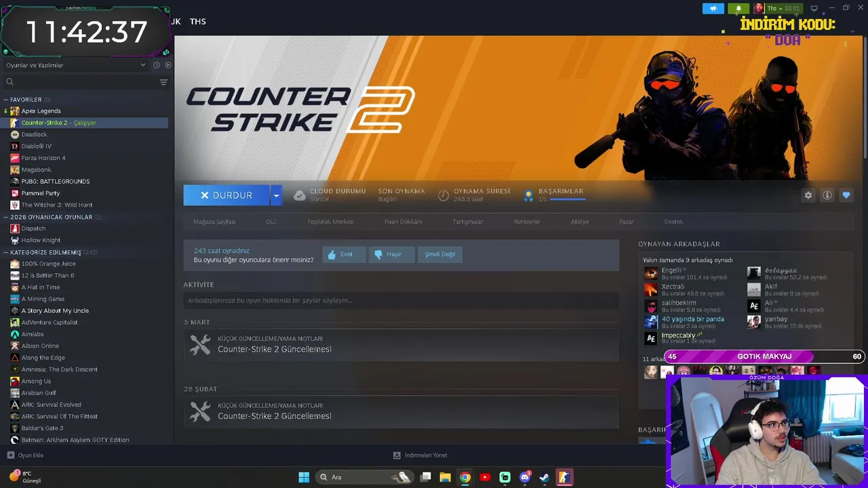Open Windows Start menu
868x488 pixels.
(x=304, y=477)
